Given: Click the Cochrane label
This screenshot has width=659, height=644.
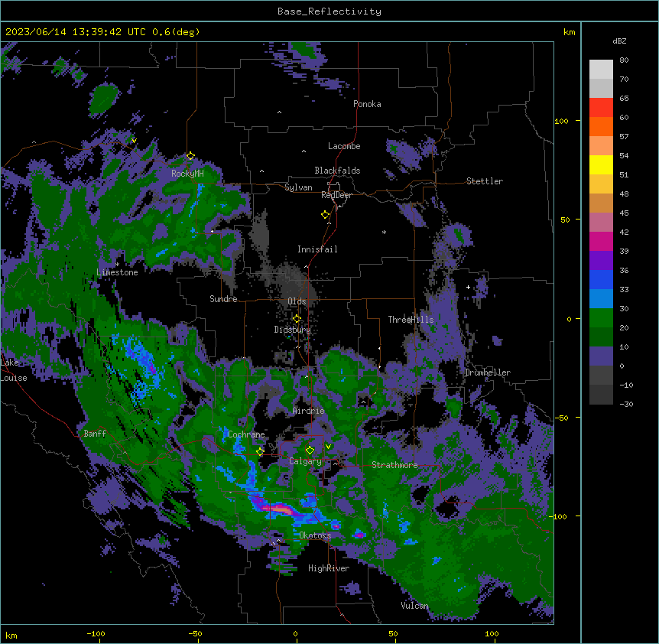Looking at the screenshot, I should [246, 434].
